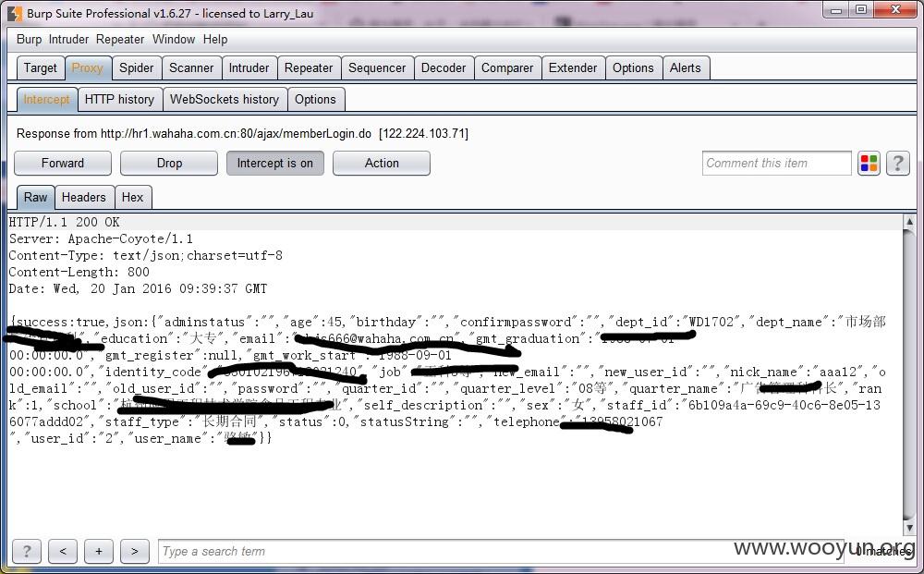Click the Drop button

click(x=169, y=164)
